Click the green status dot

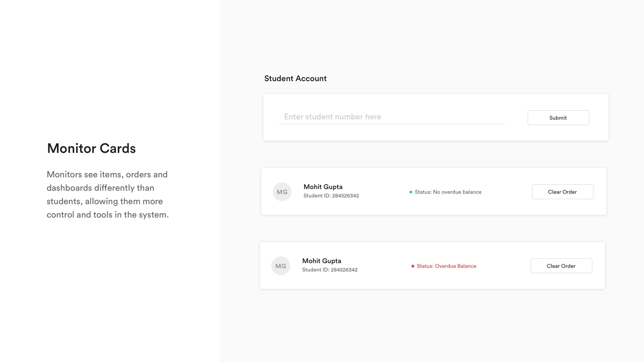[x=411, y=192]
